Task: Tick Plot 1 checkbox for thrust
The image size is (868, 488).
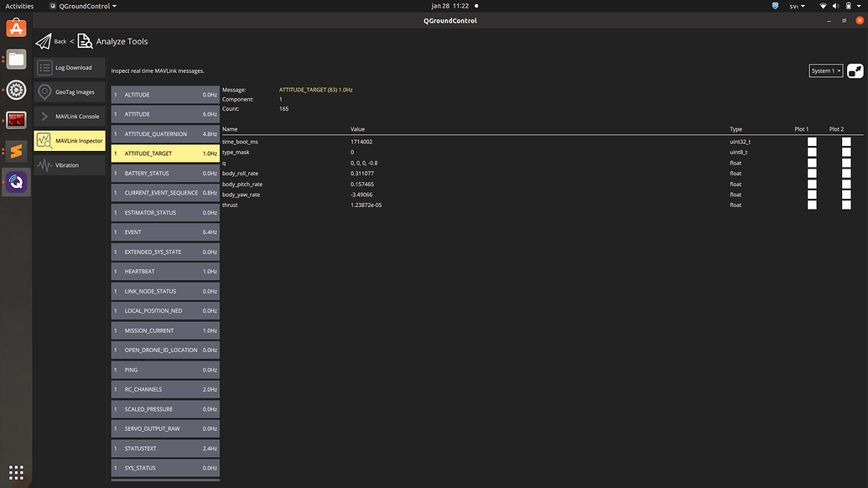Action: click(x=812, y=205)
